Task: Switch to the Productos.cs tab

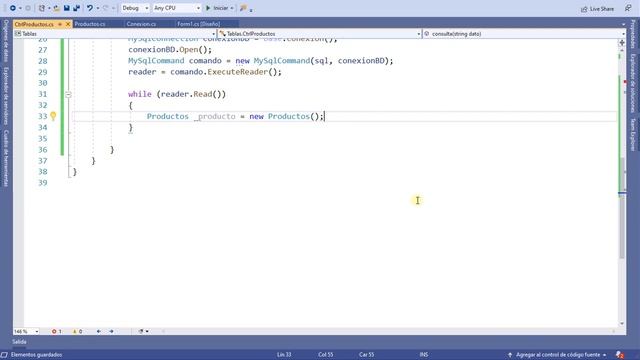Action: click(x=90, y=24)
